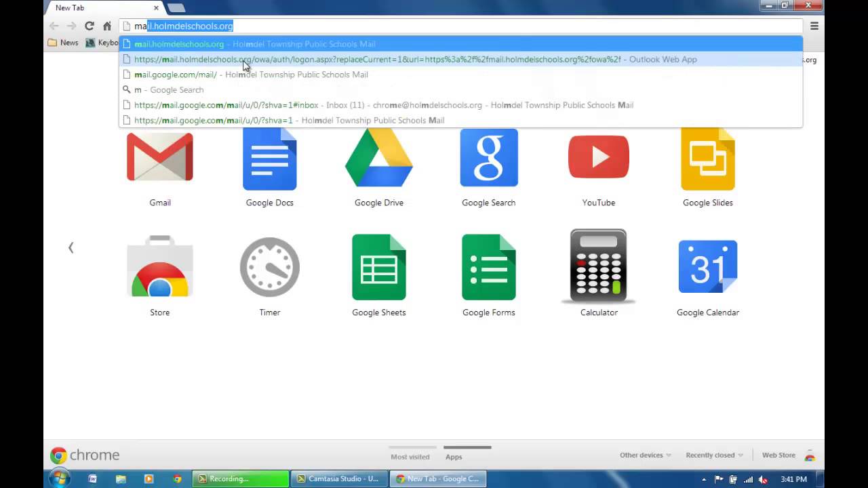Open the media player taskbar icon
Viewport: 868px width, 488px height.
click(x=149, y=479)
